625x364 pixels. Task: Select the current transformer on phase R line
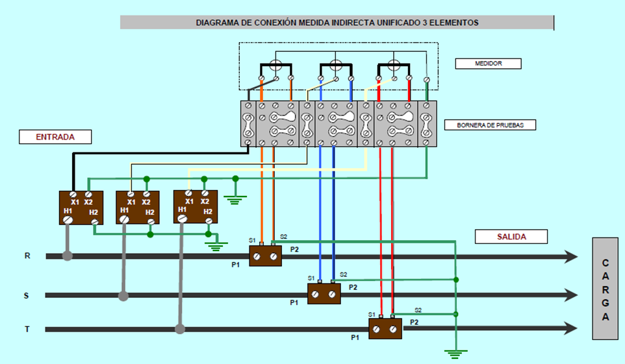tap(265, 256)
